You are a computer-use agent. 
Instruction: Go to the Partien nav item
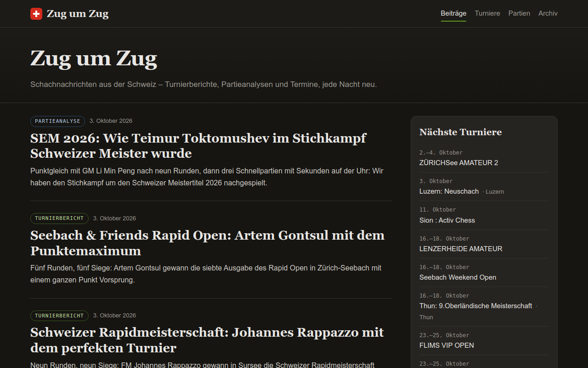tap(519, 13)
